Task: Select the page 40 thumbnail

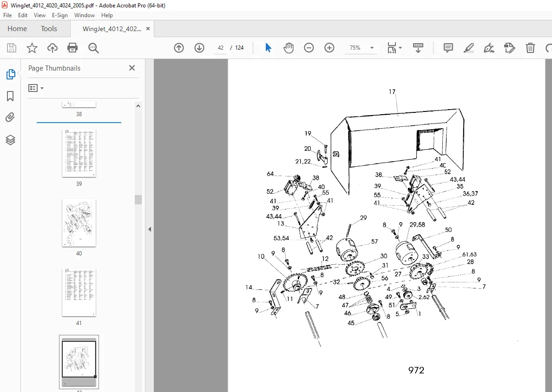Action: pos(79,223)
